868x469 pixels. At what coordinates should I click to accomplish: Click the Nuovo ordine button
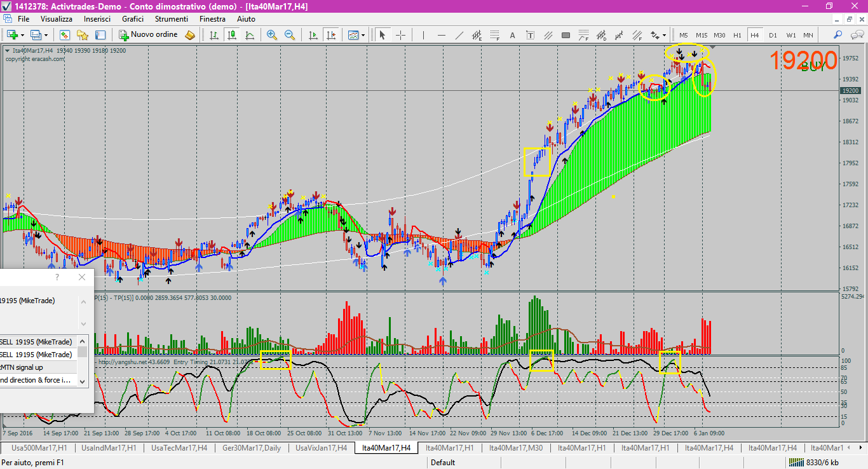149,35
